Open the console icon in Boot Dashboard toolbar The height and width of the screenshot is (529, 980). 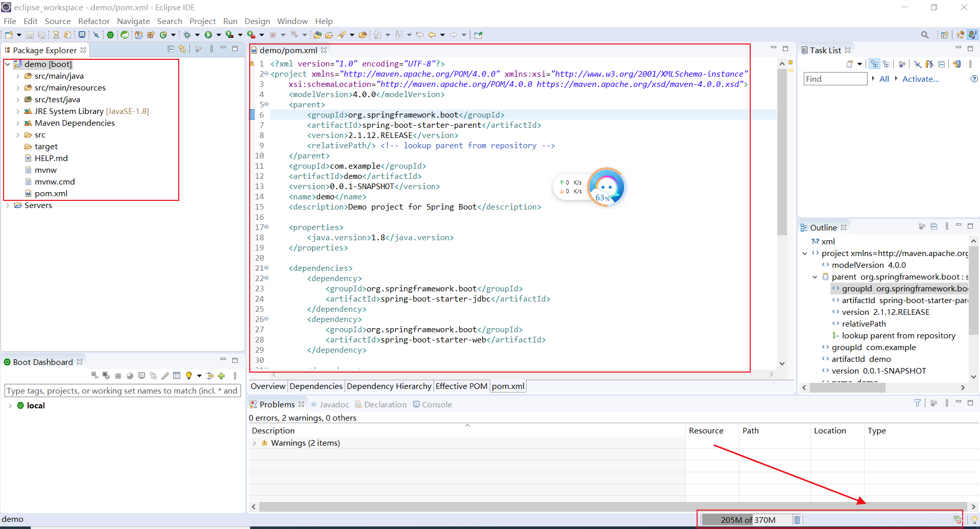[141, 375]
